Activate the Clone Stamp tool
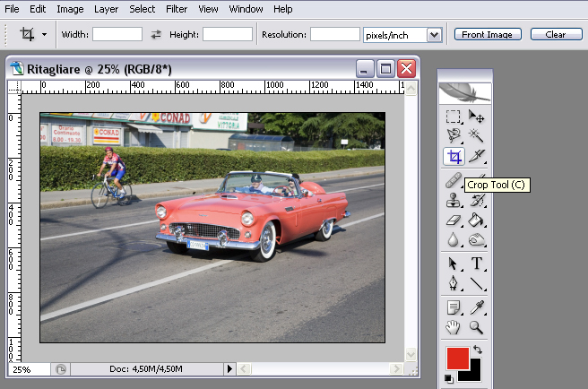The height and width of the screenshot is (389, 588). pos(454,200)
